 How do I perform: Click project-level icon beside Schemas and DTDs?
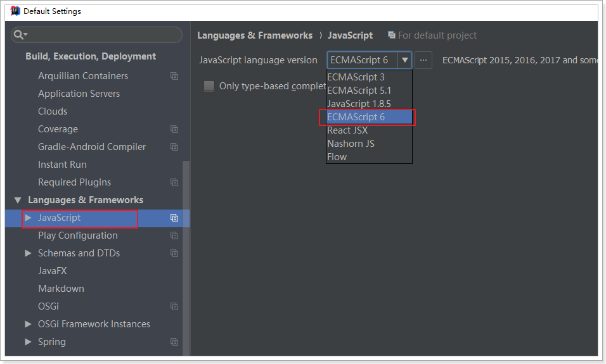174,253
